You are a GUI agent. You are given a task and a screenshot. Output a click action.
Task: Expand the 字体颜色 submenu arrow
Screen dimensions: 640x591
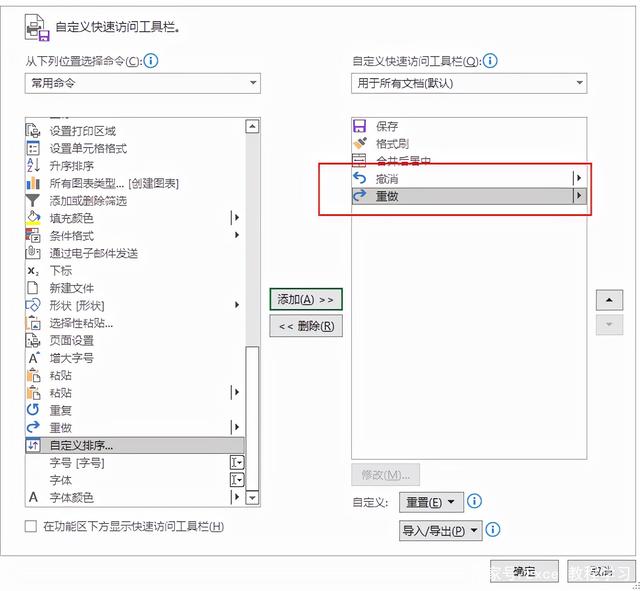click(235, 497)
